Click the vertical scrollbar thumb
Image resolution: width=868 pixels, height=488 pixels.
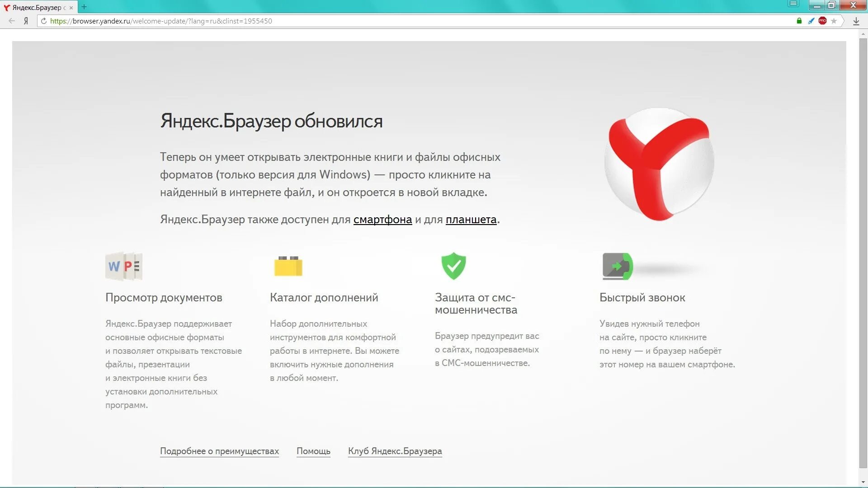coord(863,253)
